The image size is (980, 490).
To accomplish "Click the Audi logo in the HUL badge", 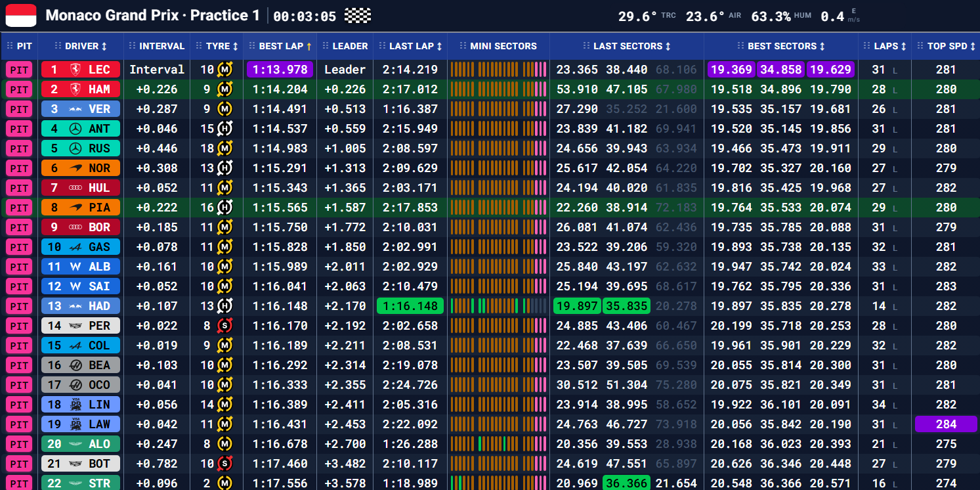I will pyautogui.click(x=74, y=188).
